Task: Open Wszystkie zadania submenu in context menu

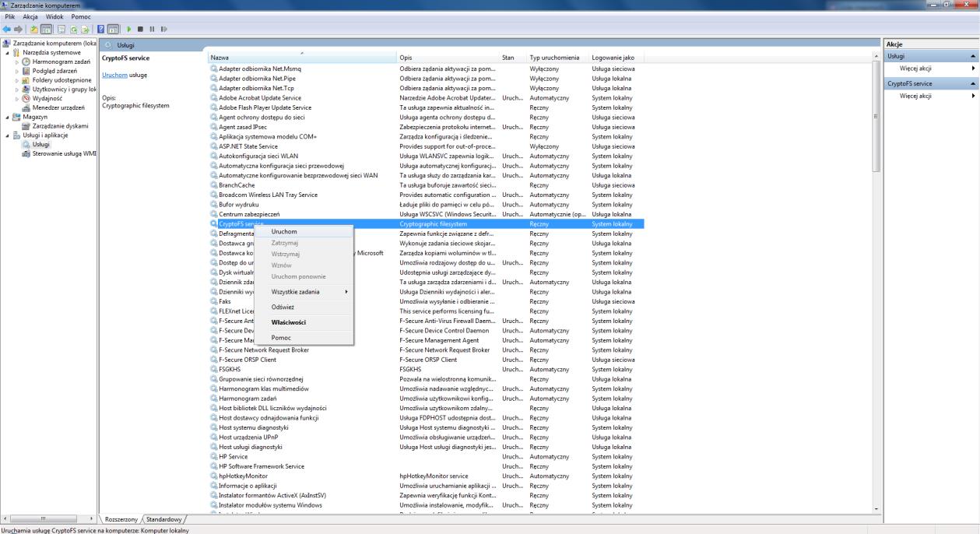Action: pos(304,292)
